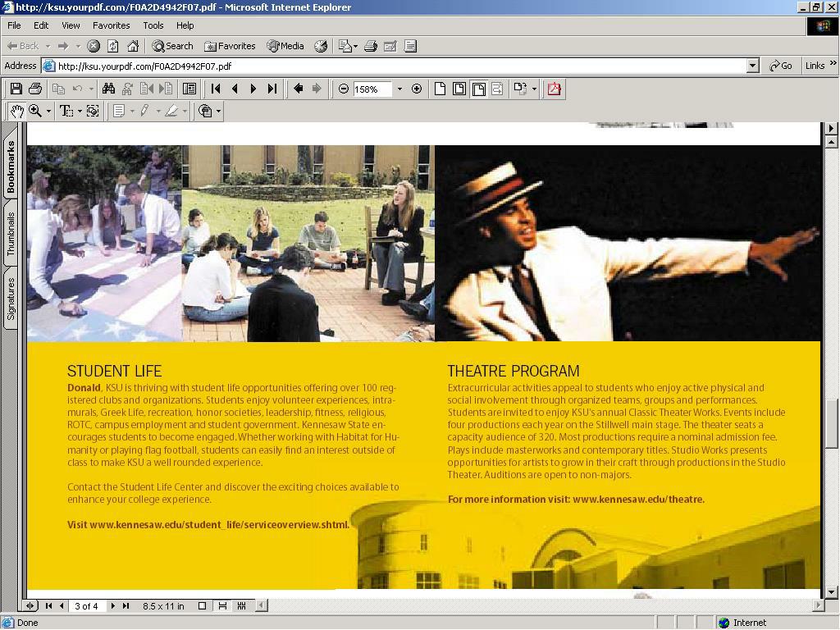The image size is (840, 630).
Task: Expand the Text Select tool dropdown
Action: [80, 111]
